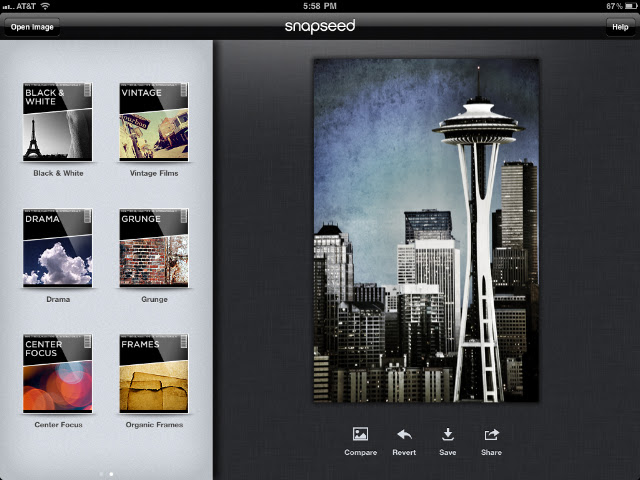This screenshot has width=640, height=480.
Task: Tap the Save download icon
Action: [x=448, y=434]
